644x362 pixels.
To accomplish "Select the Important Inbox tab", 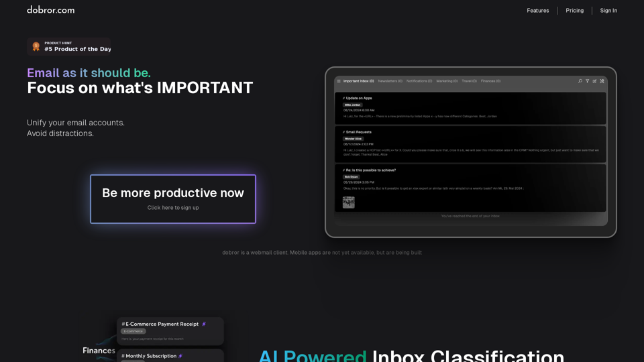I will pyautogui.click(x=358, y=81).
